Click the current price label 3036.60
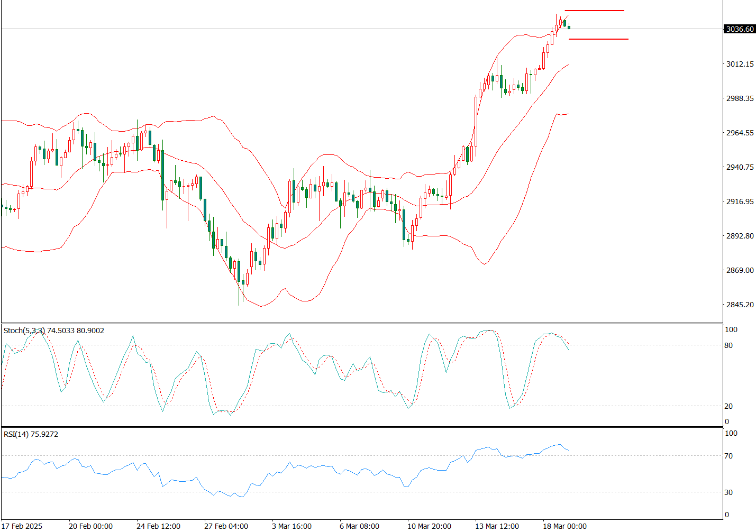 click(x=740, y=29)
